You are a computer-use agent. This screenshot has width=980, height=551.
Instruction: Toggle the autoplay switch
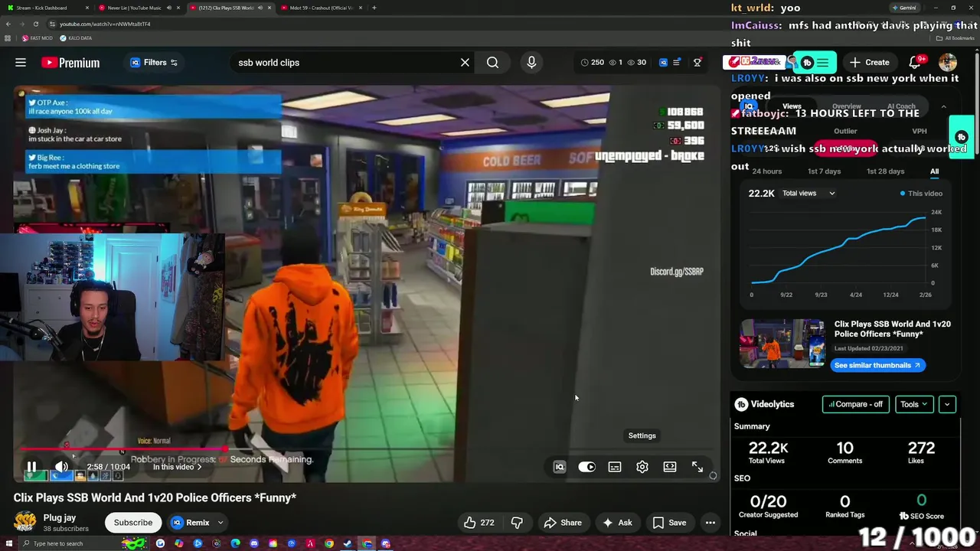[586, 467]
